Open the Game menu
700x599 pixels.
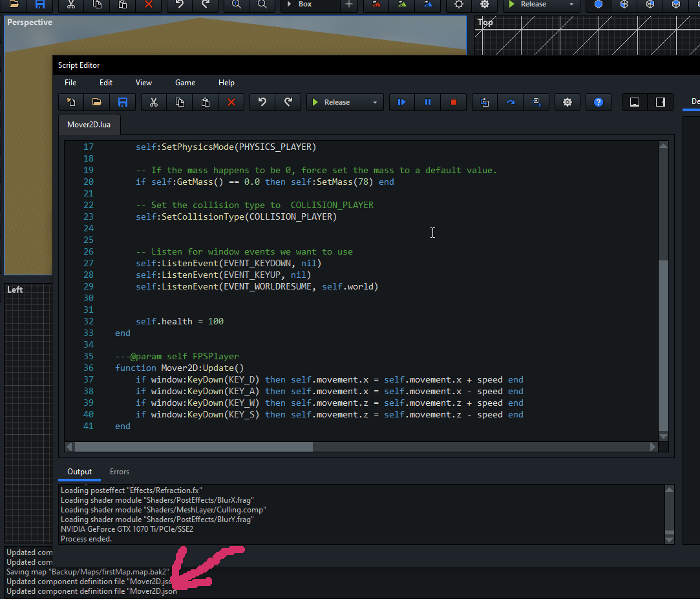[185, 83]
